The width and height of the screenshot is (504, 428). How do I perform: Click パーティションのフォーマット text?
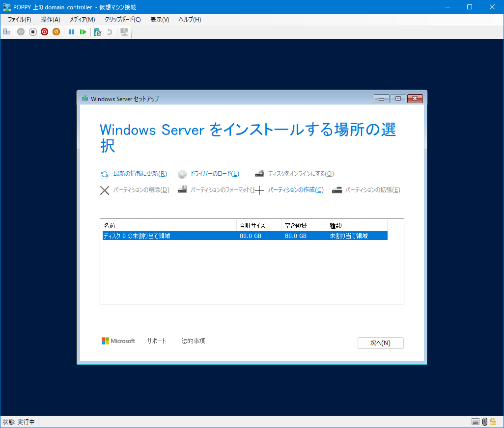click(x=223, y=190)
